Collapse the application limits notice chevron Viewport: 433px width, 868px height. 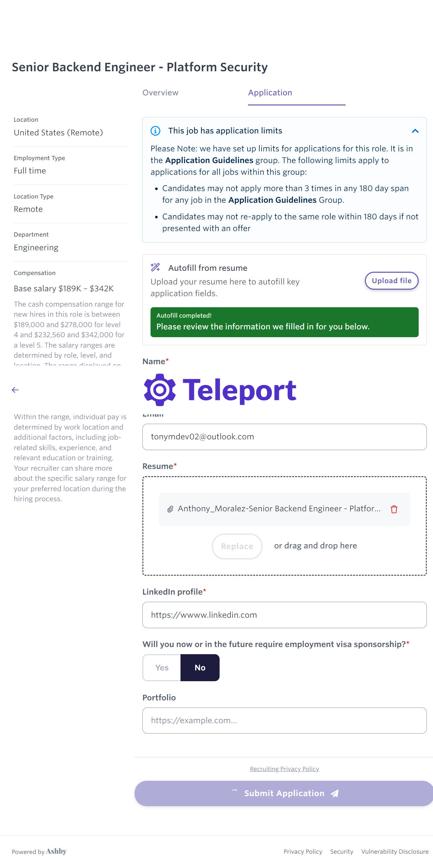tap(415, 131)
